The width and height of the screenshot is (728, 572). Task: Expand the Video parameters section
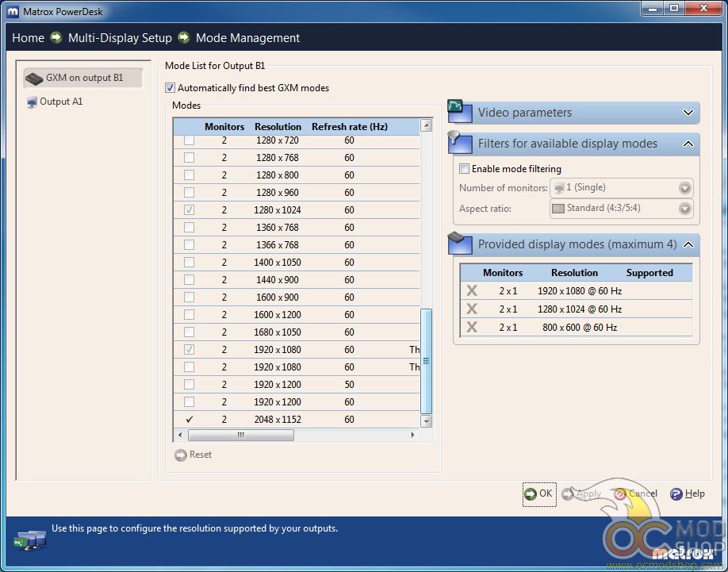(688, 113)
